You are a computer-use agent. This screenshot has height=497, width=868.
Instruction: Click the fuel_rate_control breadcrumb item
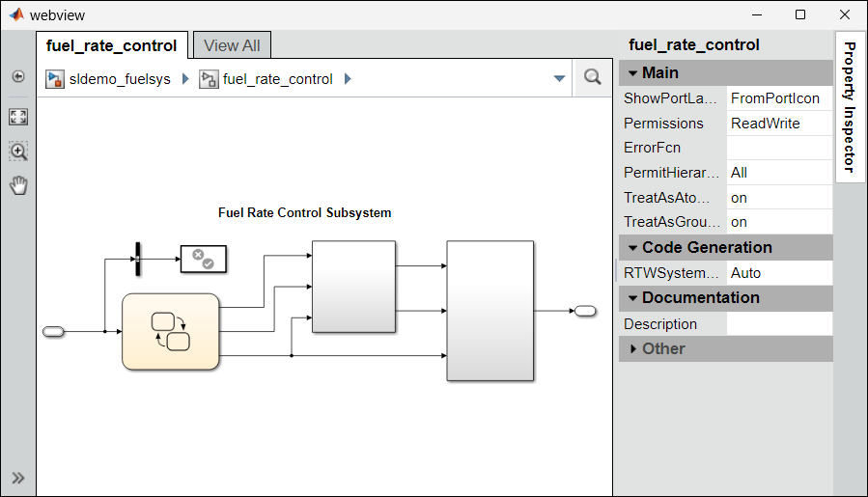click(x=275, y=79)
